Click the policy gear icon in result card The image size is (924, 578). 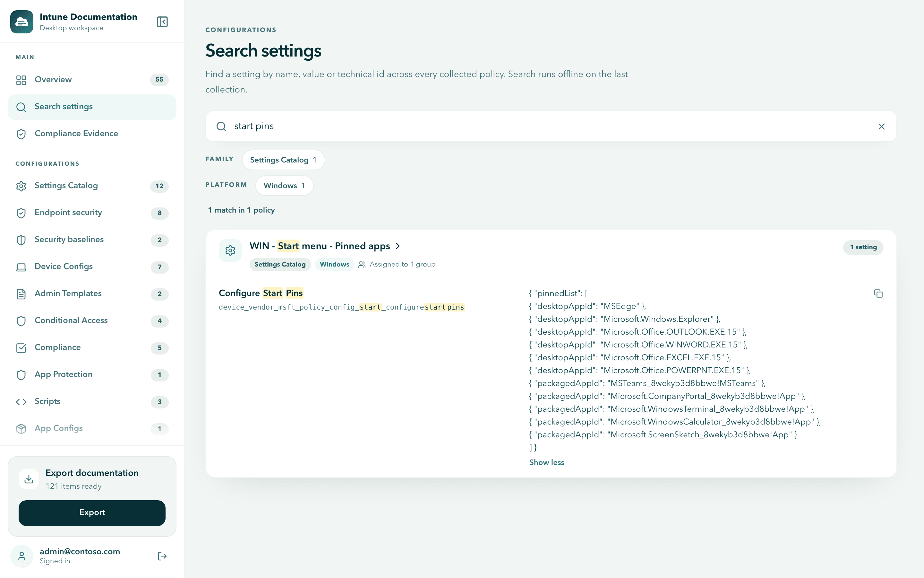[x=230, y=250]
